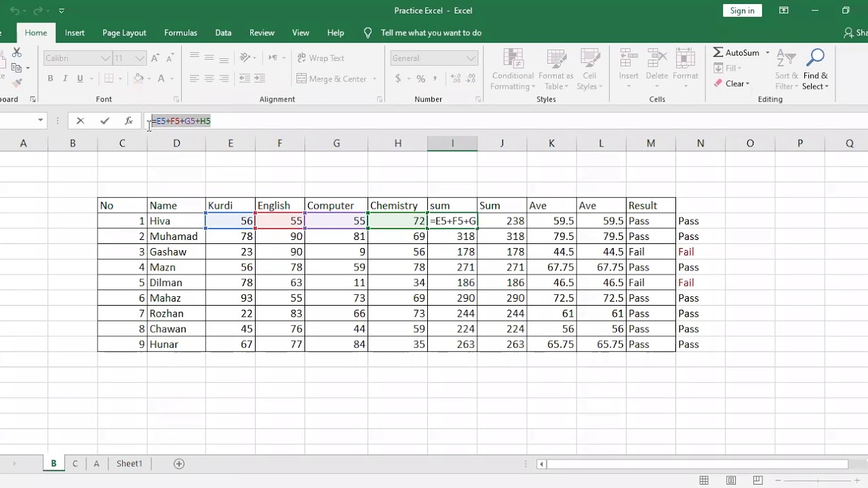
Task: Toggle Center alignment
Action: point(209,79)
